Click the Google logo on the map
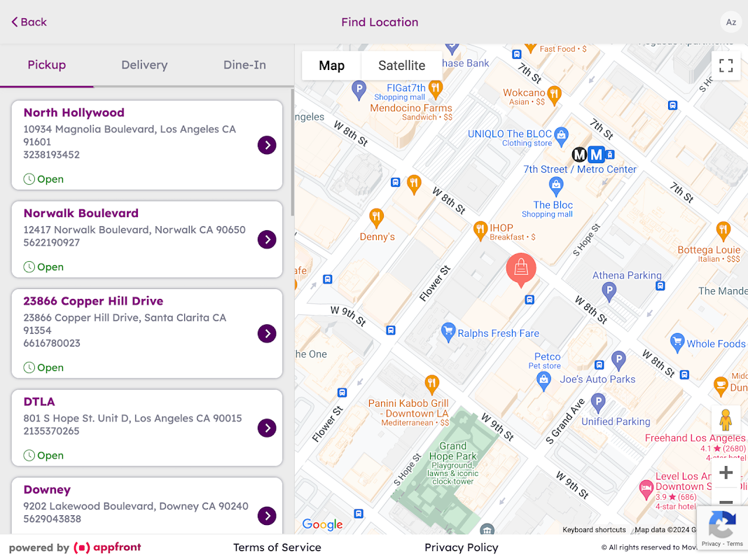Viewport: 748px width, 560px height. pos(322,524)
